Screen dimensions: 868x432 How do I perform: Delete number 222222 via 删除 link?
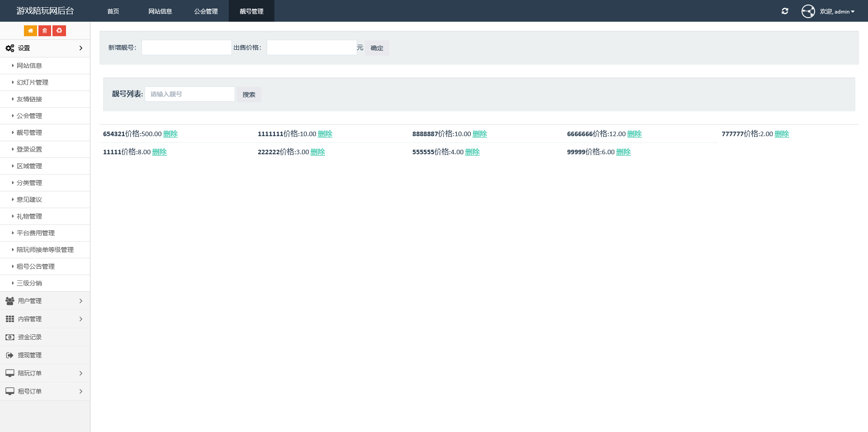[x=318, y=152]
